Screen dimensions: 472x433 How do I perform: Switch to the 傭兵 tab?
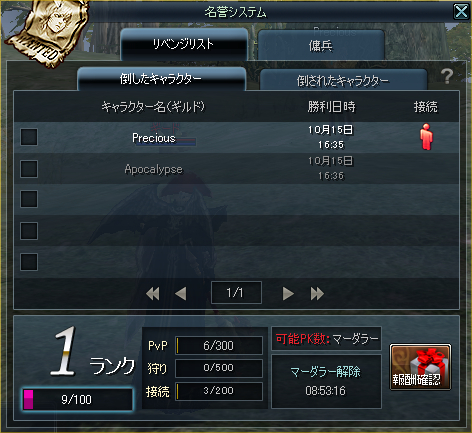pyautogui.click(x=321, y=45)
